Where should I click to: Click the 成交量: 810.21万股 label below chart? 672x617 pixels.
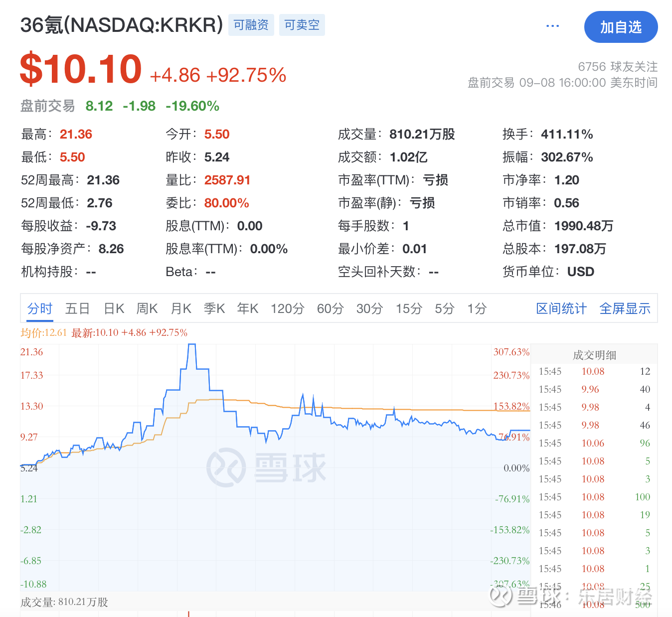tap(64, 602)
